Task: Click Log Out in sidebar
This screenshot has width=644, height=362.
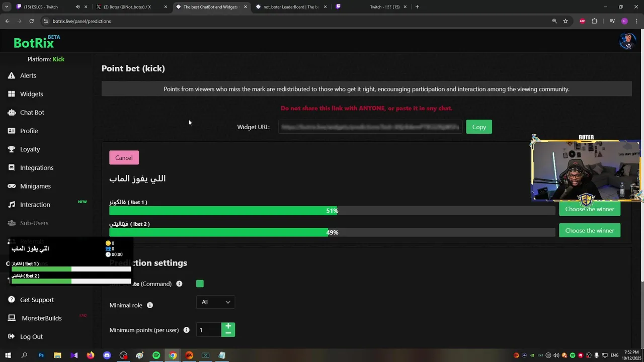Action: pos(31,337)
